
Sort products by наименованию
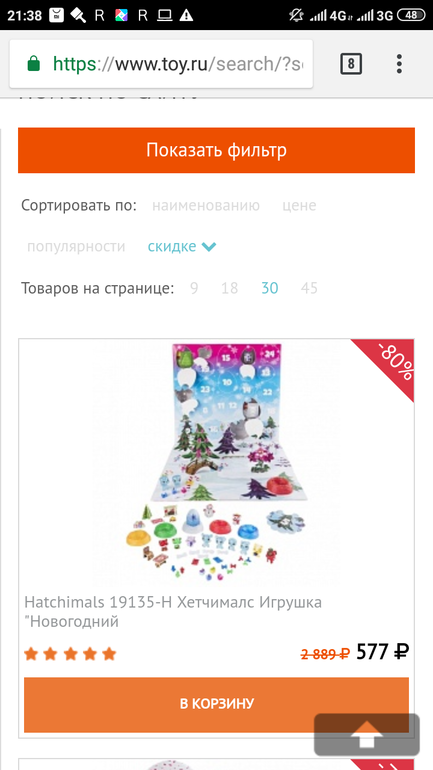(x=206, y=205)
